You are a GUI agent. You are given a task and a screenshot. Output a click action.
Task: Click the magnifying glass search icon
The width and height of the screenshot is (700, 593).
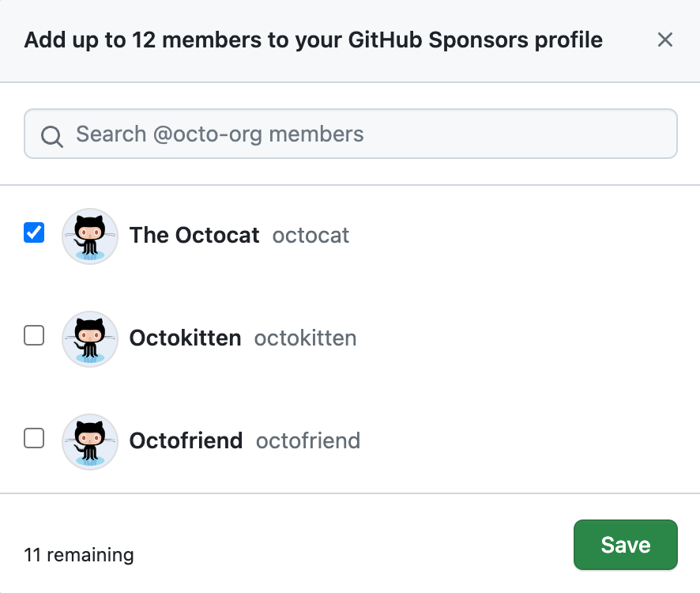[x=51, y=134]
